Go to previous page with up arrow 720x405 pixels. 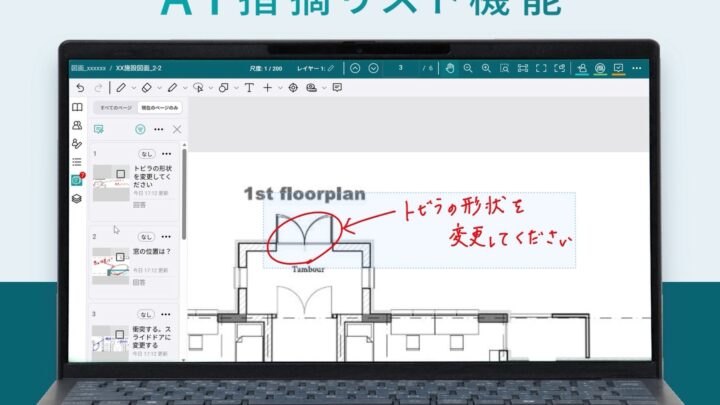(355, 68)
